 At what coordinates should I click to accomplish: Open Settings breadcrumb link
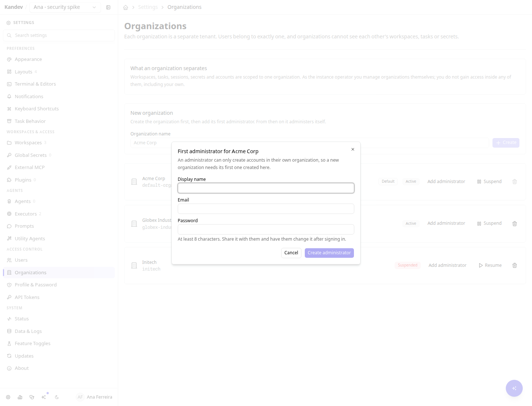coord(148,7)
